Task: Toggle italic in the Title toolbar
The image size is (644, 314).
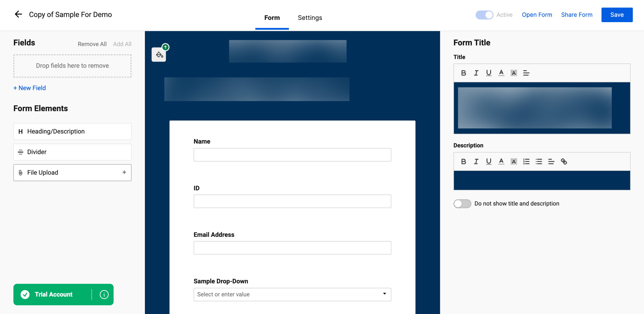Action: [x=476, y=73]
